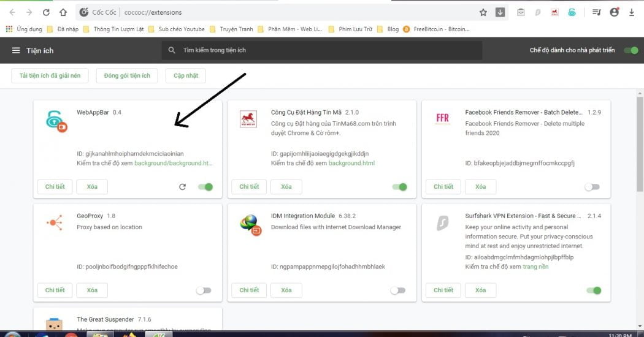
Task: Open downloads arrow at far right of toolbar
Action: click(x=632, y=12)
